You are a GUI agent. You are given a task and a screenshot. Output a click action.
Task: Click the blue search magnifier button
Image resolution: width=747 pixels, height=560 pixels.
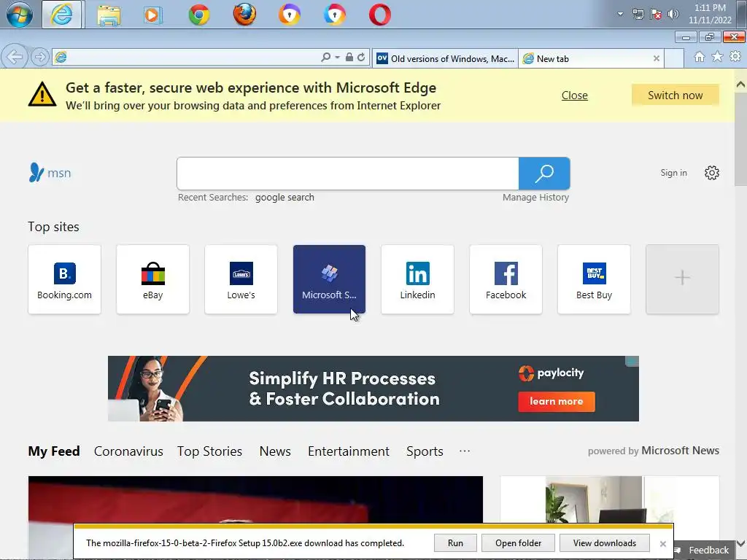544,174
